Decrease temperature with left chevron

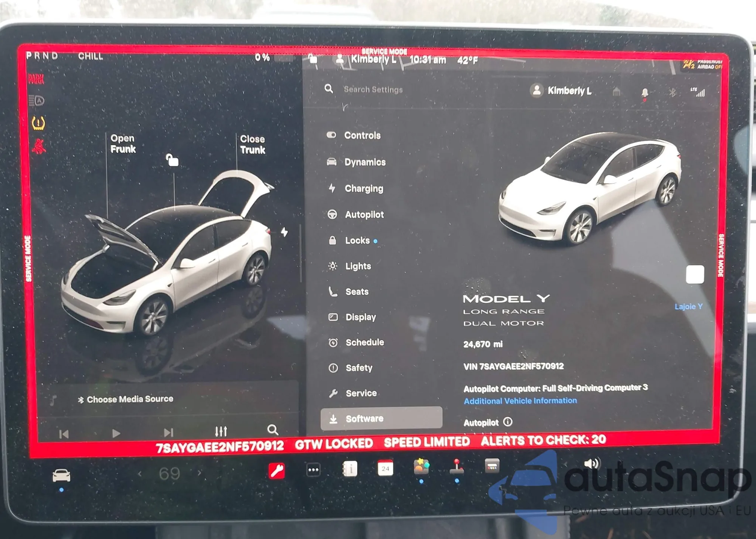coord(140,474)
